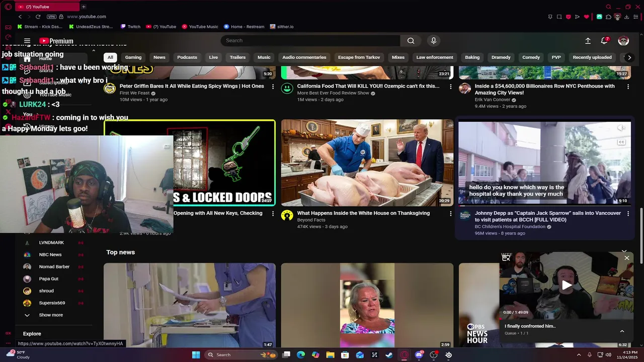Image resolution: width=644 pixels, height=362 pixels.
Task: Focus the YouTube search box
Action: pyautogui.click(x=310, y=41)
